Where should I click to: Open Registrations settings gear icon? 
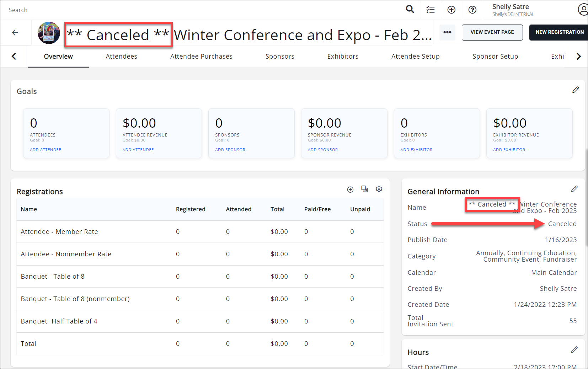point(379,189)
